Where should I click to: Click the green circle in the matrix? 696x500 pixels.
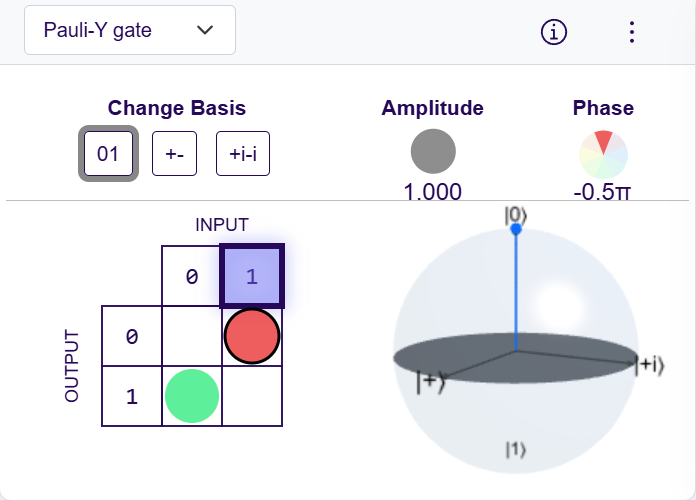tap(191, 396)
